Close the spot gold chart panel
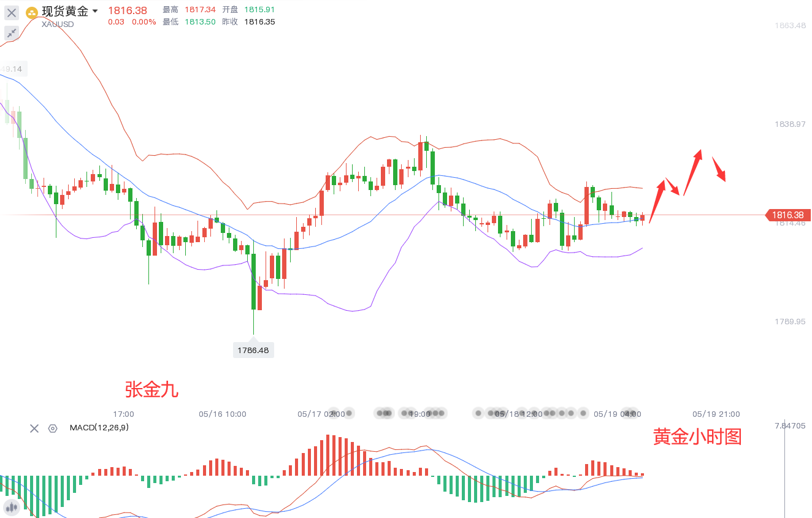Image resolution: width=812 pixels, height=518 pixels. (12, 12)
